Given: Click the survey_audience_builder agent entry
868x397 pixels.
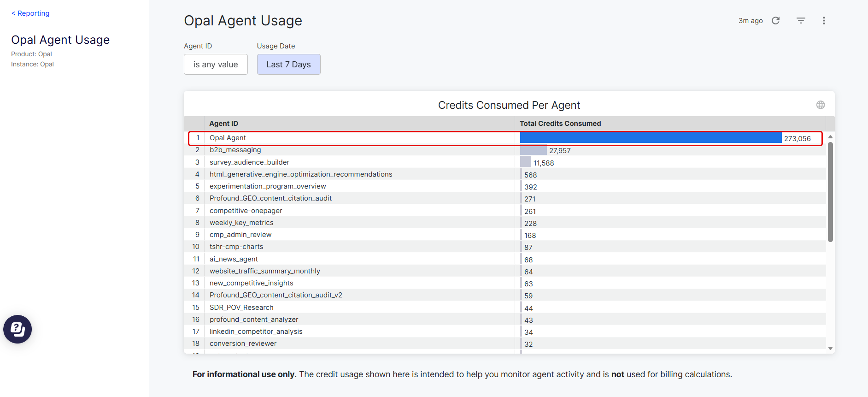Looking at the screenshot, I should pos(249,162).
